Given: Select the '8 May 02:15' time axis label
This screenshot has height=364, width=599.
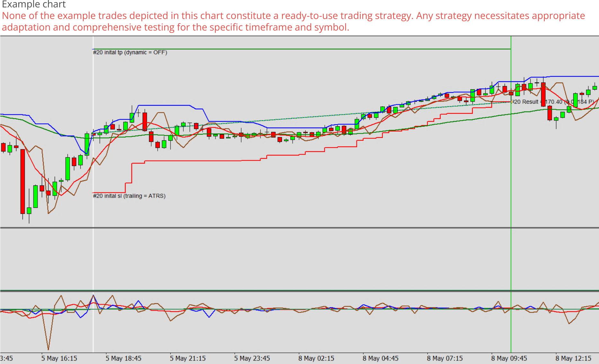Looking at the screenshot, I should (316, 359).
